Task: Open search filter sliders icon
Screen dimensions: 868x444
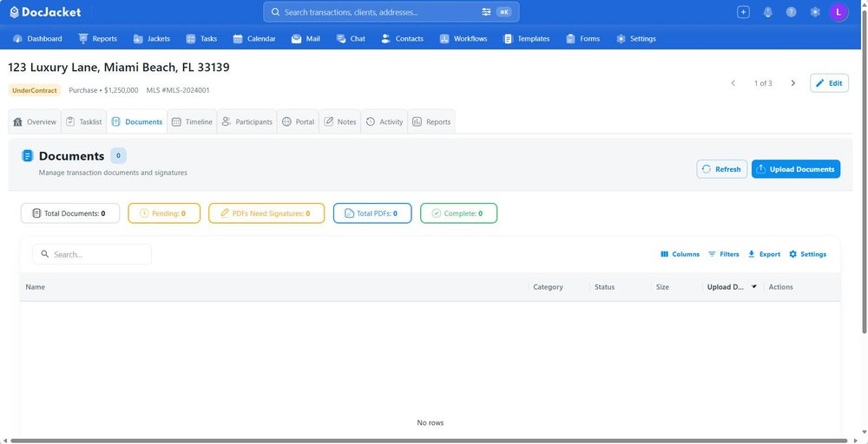Action: click(486, 12)
